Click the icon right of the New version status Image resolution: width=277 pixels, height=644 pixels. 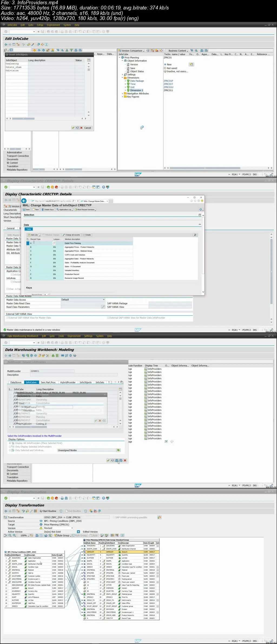pos(192,64)
